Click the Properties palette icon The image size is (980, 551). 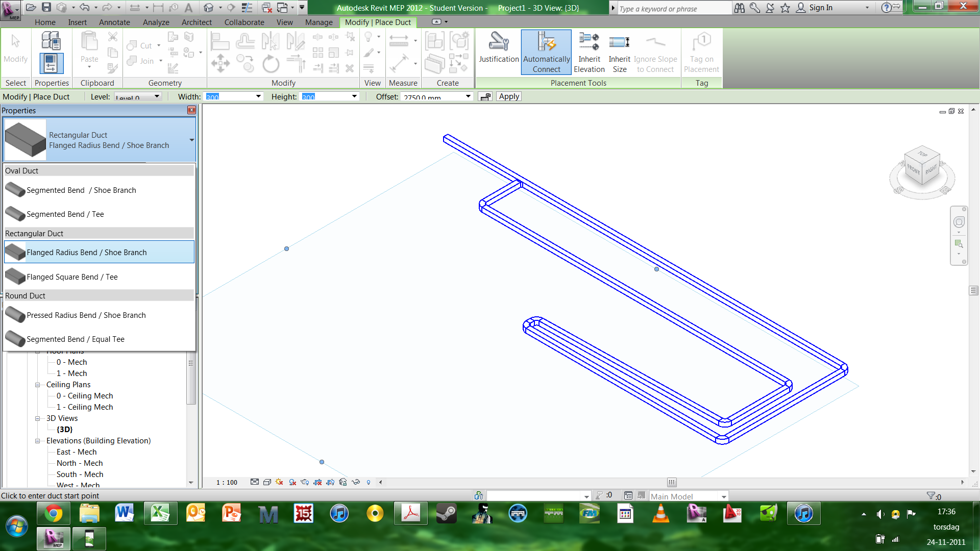pos(51,63)
